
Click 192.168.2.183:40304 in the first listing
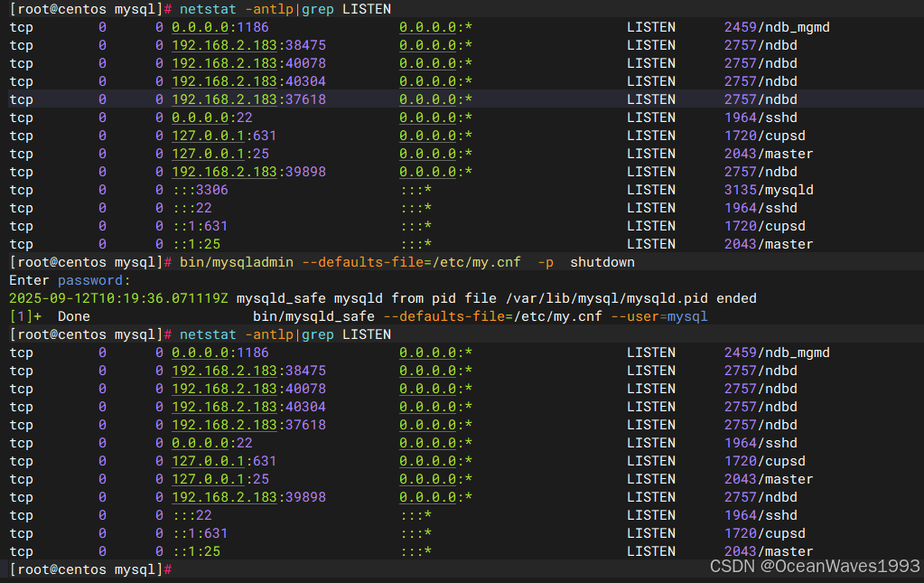point(248,81)
